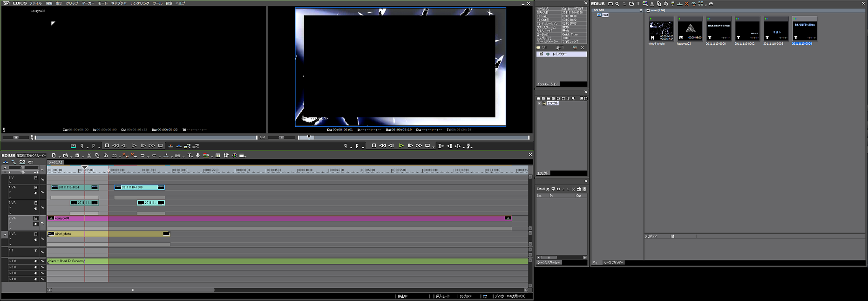Click the New Sequence icon in the timeline toolbar
Image resolution: width=868 pixels, height=301 pixels.
pos(54,156)
